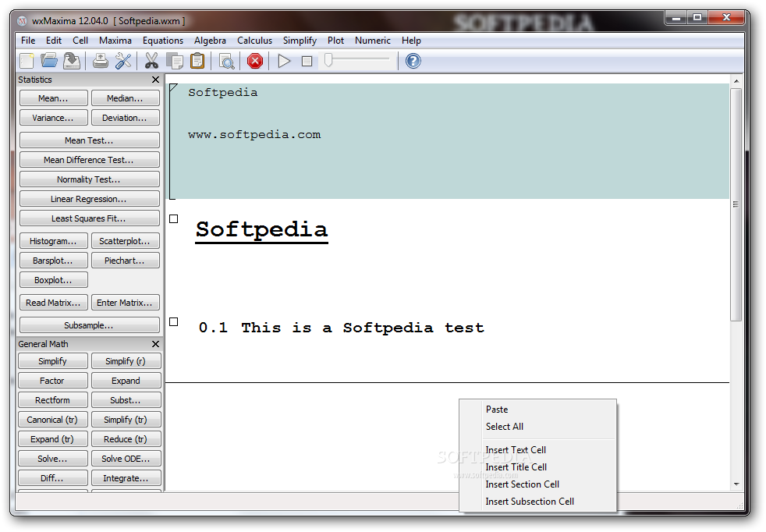
Task: Click the Normality Test... button
Action: (x=90, y=179)
